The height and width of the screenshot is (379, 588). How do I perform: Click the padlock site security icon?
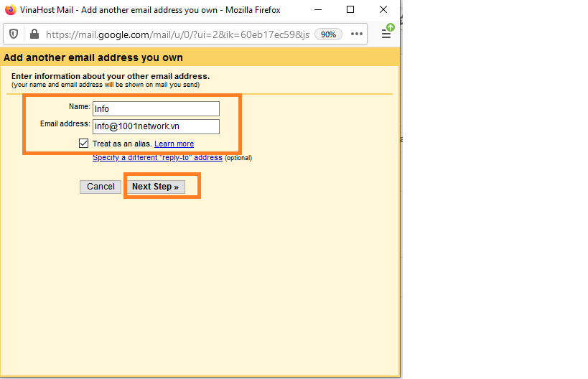34,34
